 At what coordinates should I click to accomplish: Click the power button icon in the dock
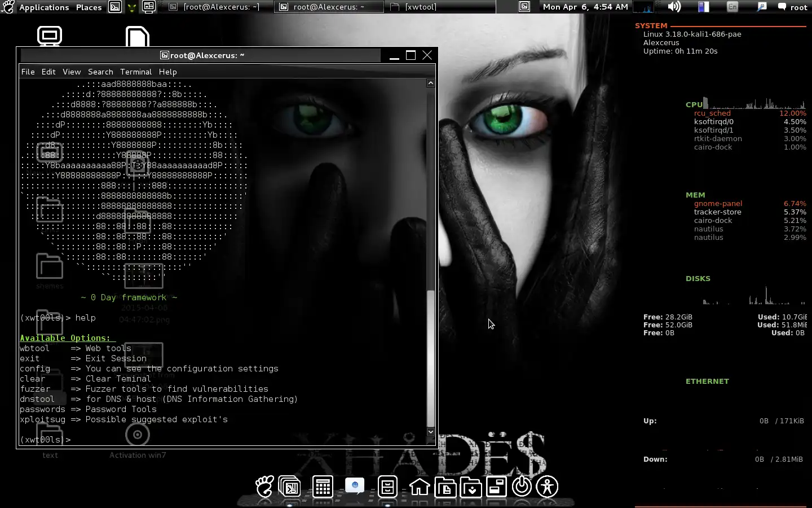(x=522, y=487)
